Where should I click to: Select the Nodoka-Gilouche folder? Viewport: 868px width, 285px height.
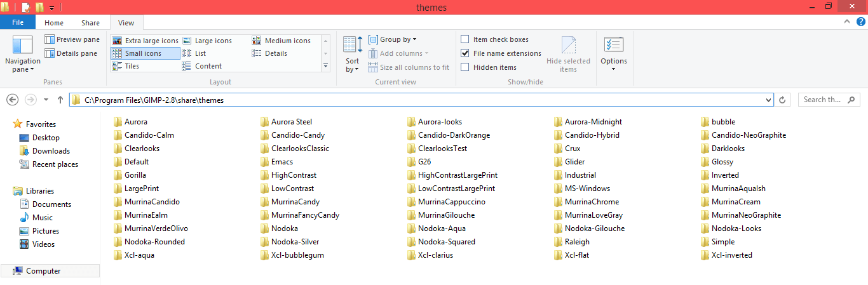(x=590, y=229)
